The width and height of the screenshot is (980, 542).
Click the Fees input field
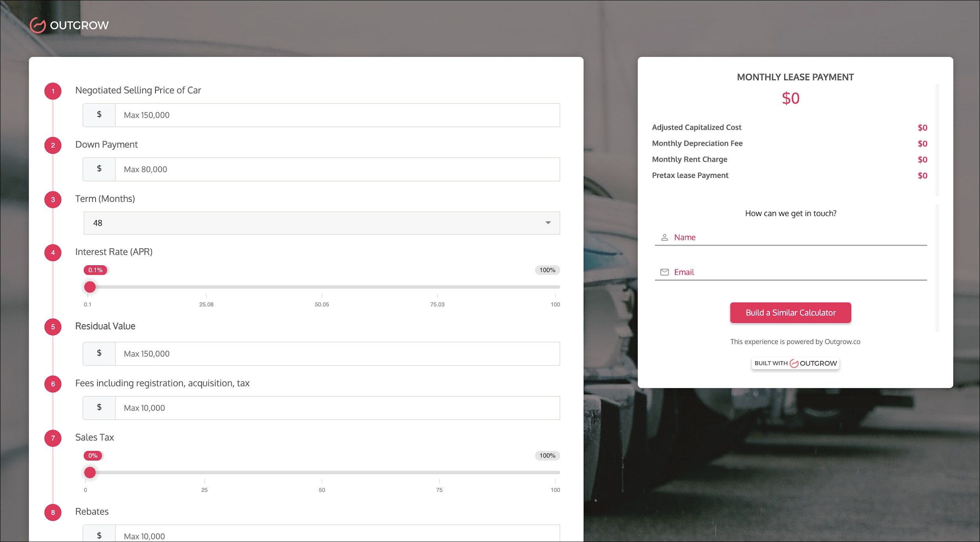click(337, 408)
